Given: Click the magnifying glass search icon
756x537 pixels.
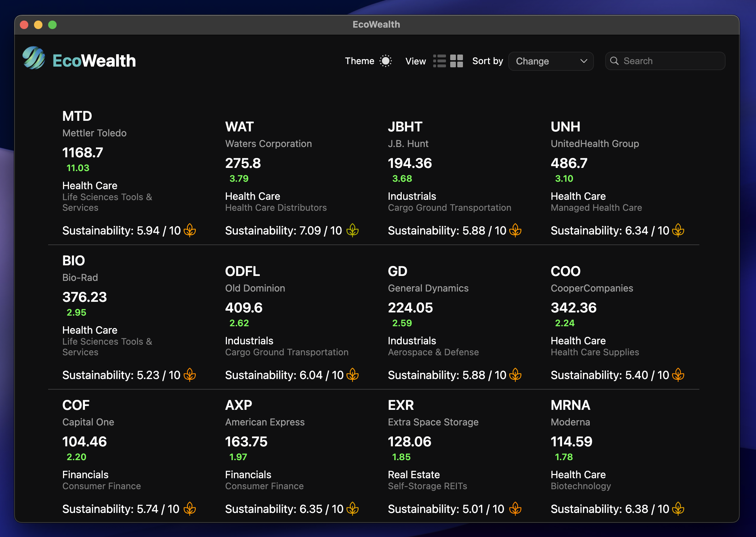Looking at the screenshot, I should 614,61.
